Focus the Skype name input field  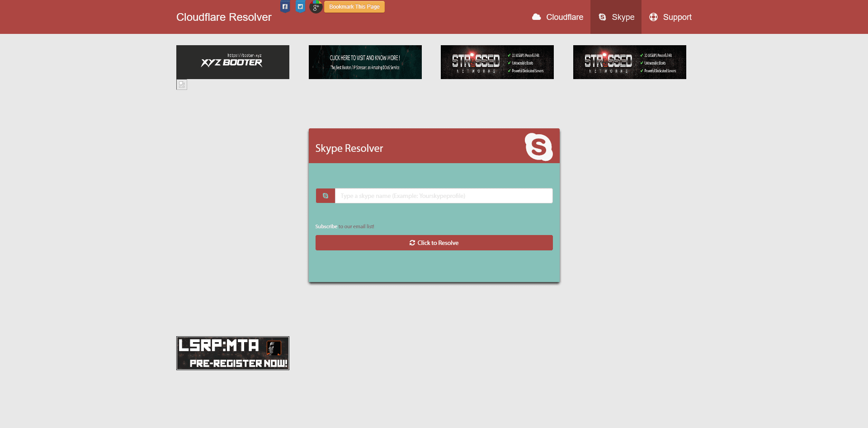coord(443,196)
